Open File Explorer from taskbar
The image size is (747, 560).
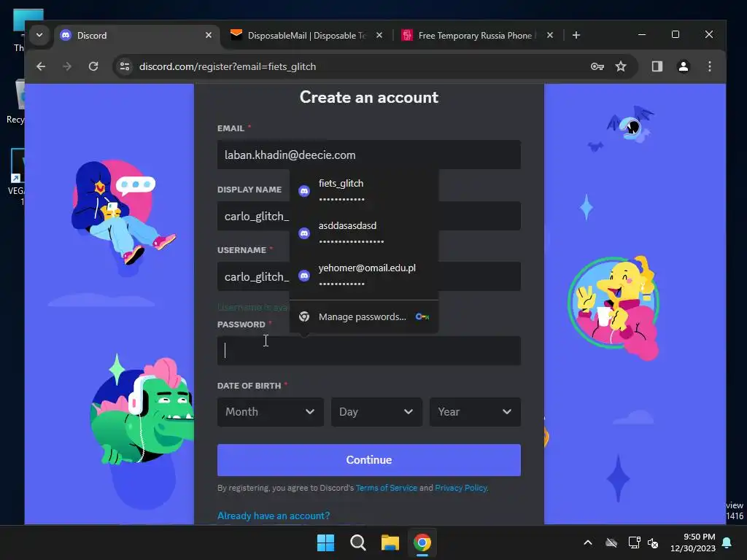pyautogui.click(x=390, y=542)
